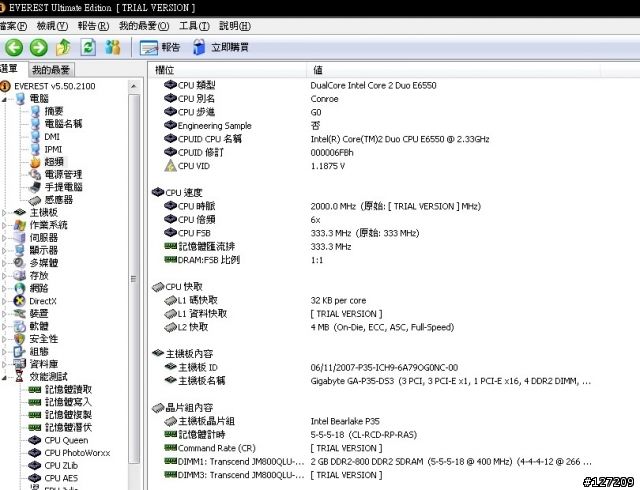Image resolution: width=640 pixels, height=490 pixels.
Task: Click the 裝置 devices icon in tree
Action: (19, 314)
